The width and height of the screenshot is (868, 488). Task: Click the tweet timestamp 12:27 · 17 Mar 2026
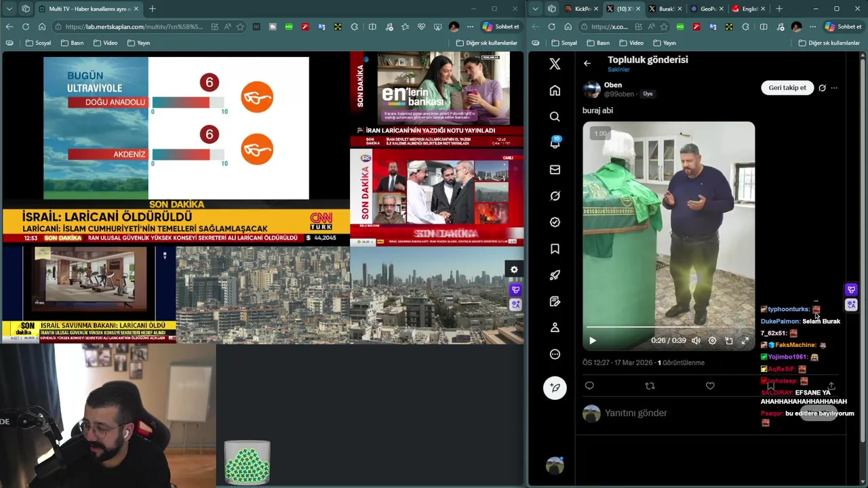point(617,363)
